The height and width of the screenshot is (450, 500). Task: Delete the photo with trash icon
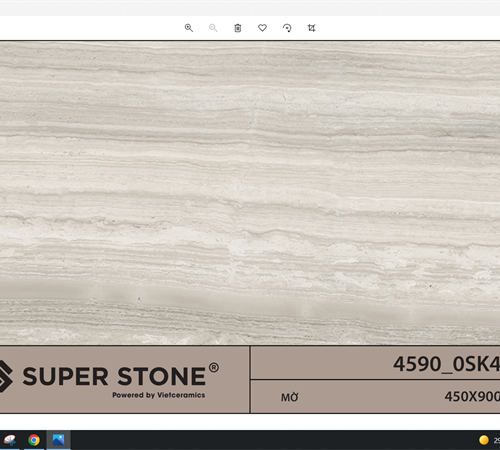tap(238, 28)
